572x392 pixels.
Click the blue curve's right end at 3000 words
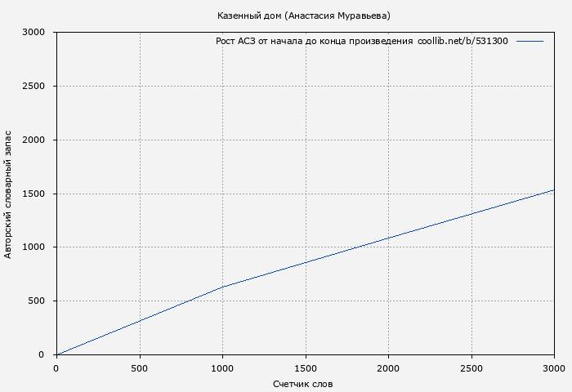(553, 190)
